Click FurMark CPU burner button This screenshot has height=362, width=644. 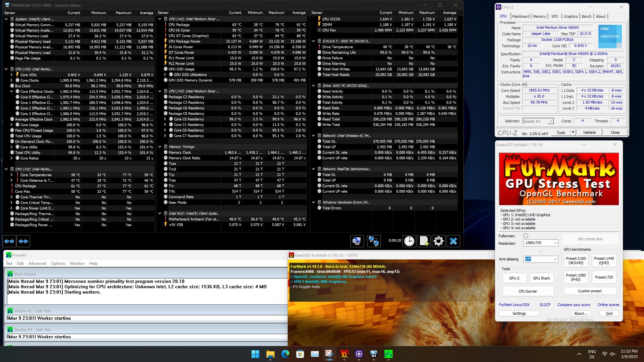coord(528,291)
